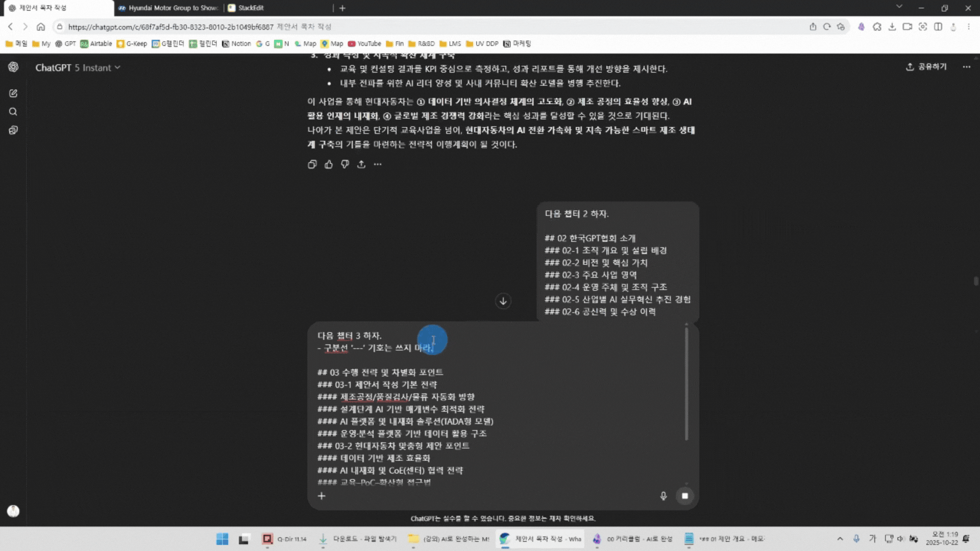Open the YouTube bookmark
This screenshot has height=551, width=980.
click(364, 44)
